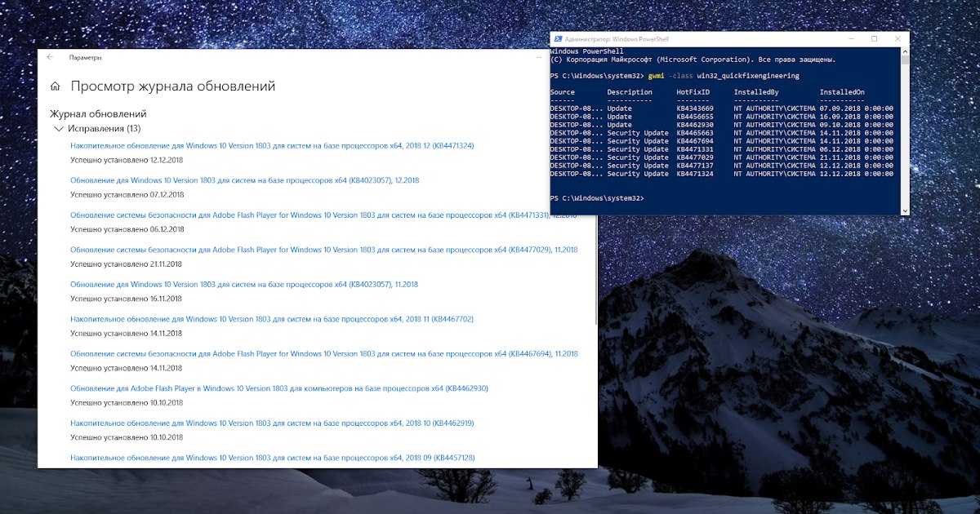Minimize the Windows PowerShell window

(850, 38)
